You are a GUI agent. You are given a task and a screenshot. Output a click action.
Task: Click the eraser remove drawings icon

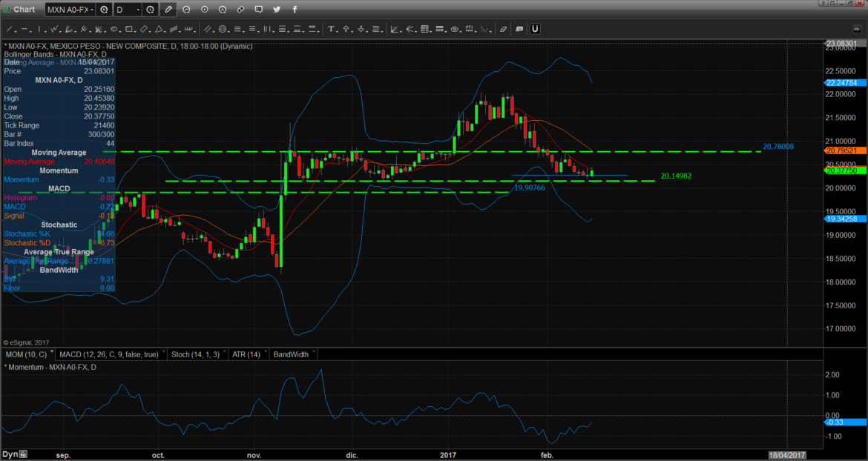pyautogui.click(x=503, y=29)
